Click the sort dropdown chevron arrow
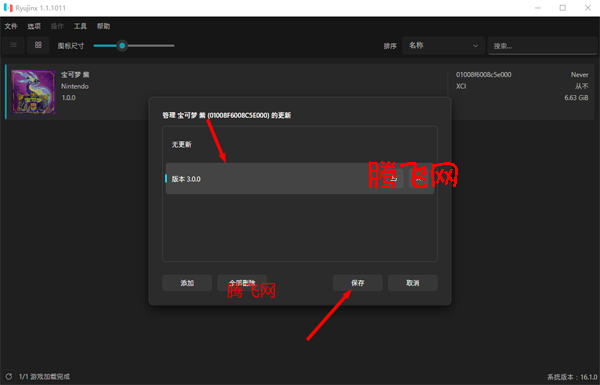 click(x=475, y=46)
